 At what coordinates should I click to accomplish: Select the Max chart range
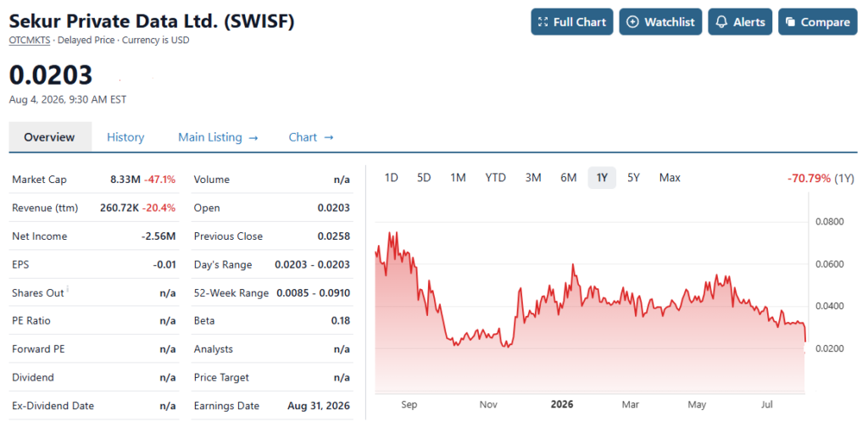[670, 178]
